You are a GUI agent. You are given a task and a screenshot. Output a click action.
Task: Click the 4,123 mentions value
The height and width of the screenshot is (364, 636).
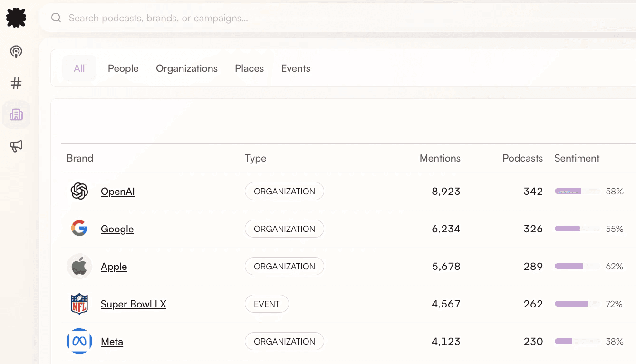tap(446, 342)
